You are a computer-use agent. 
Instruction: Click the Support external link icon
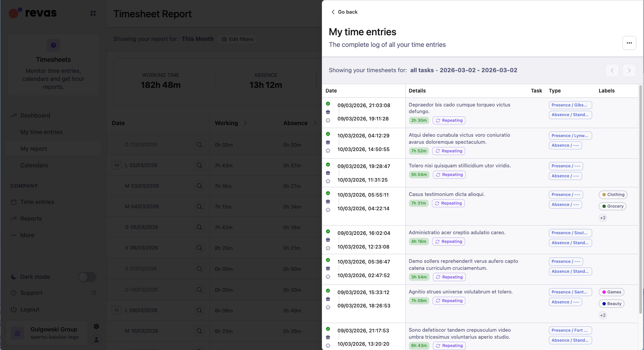pos(93,292)
